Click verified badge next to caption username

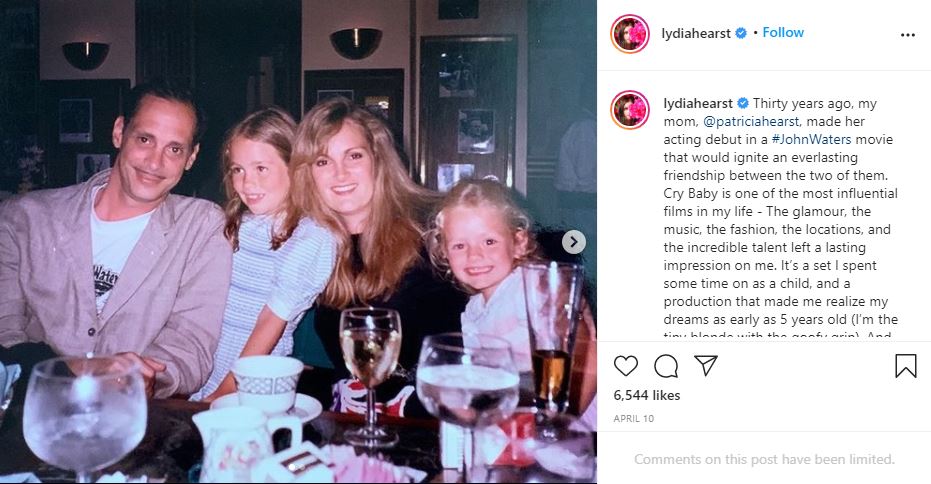742,103
